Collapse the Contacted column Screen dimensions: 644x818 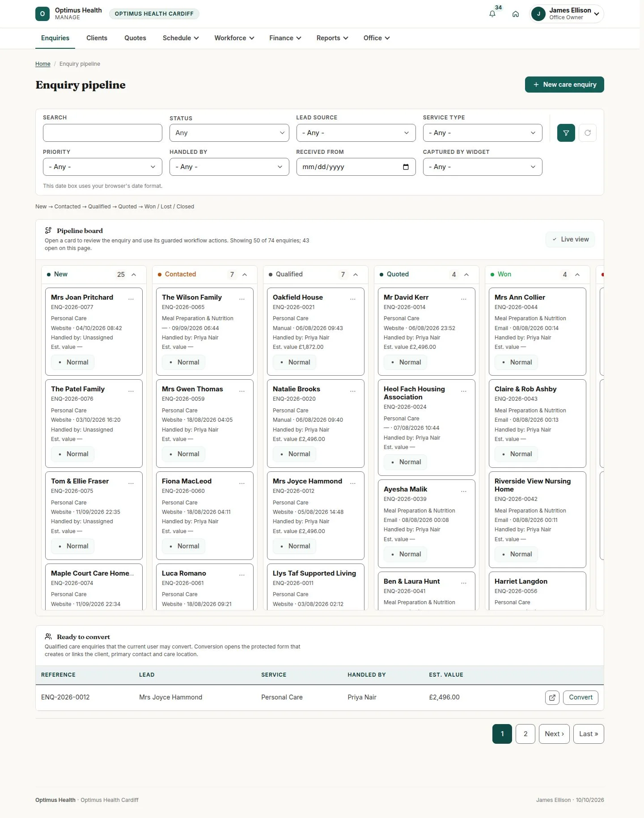click(x=245, y=275)
